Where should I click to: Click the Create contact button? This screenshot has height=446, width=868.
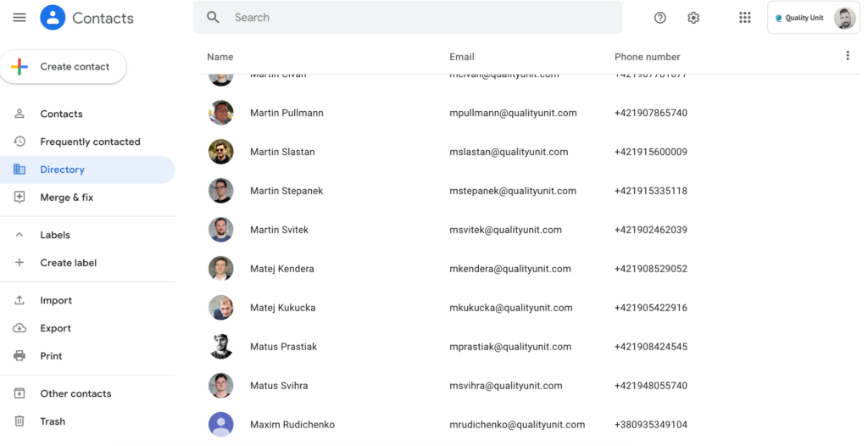pos(63,66)
